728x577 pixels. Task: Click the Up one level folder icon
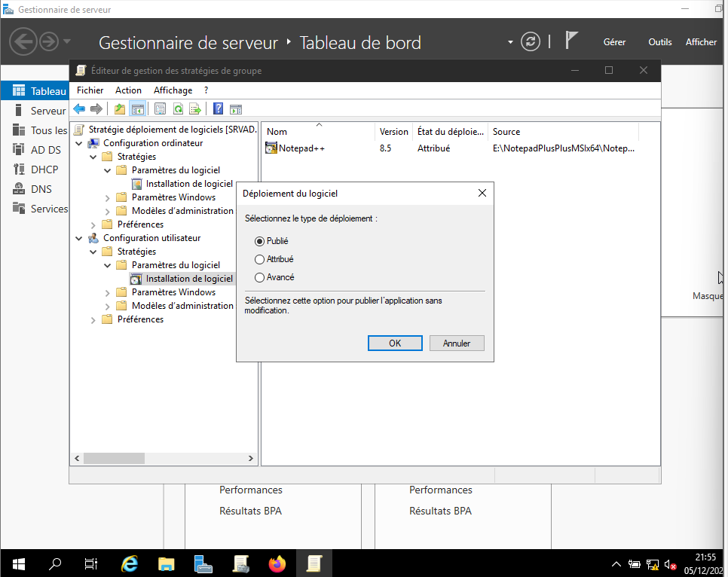(x=120, y=109)
